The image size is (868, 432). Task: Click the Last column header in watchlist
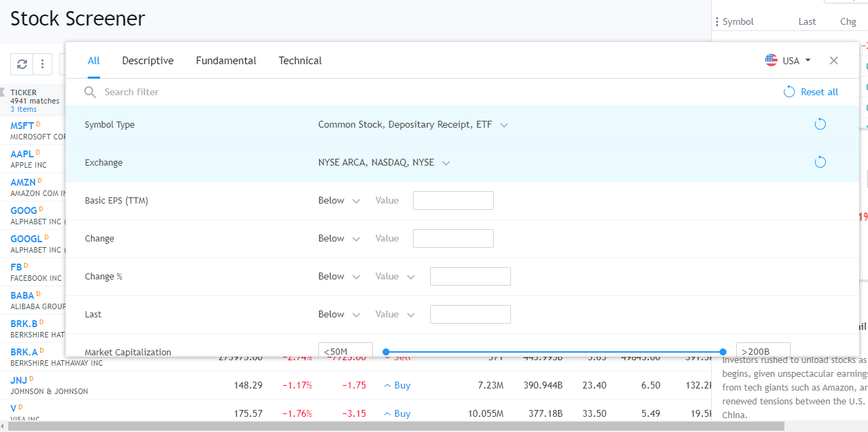tap(807, 21)
